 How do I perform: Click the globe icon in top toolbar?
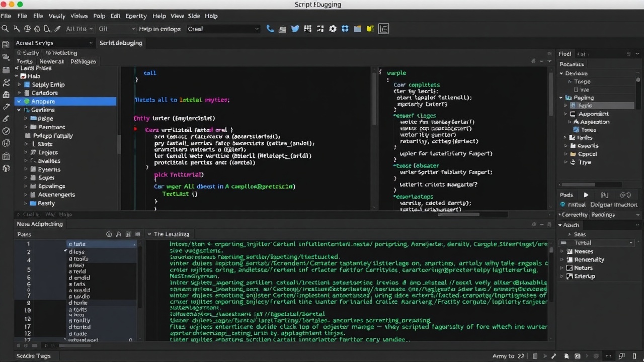pos(28,29)
